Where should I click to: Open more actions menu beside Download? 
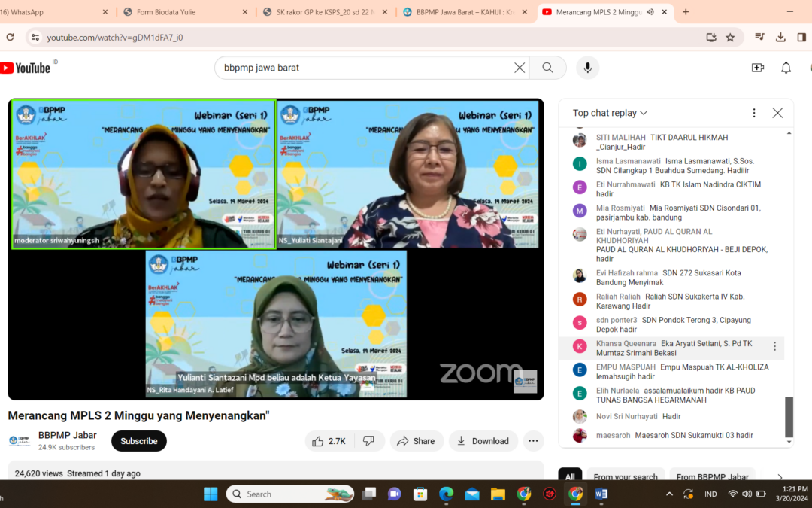pos(533,441)
